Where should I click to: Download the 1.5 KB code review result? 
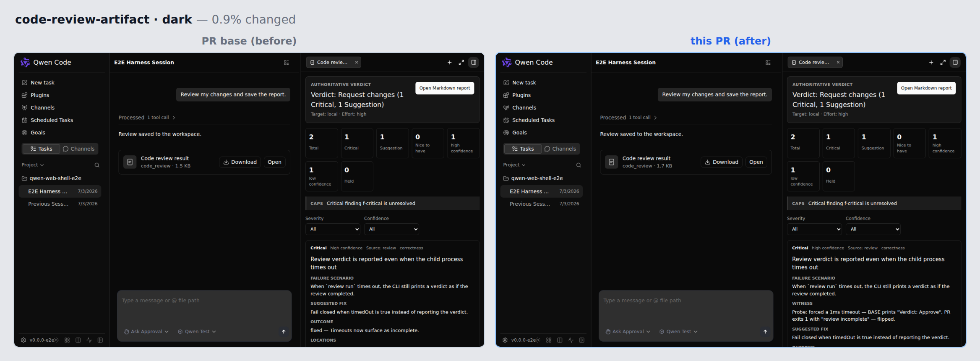tap(240, 162)
